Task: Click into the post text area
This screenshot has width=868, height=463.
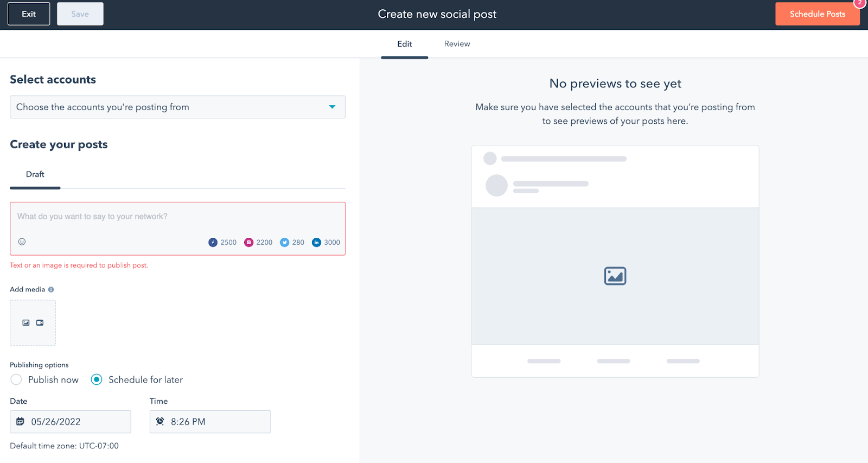Action: [177, 229]
